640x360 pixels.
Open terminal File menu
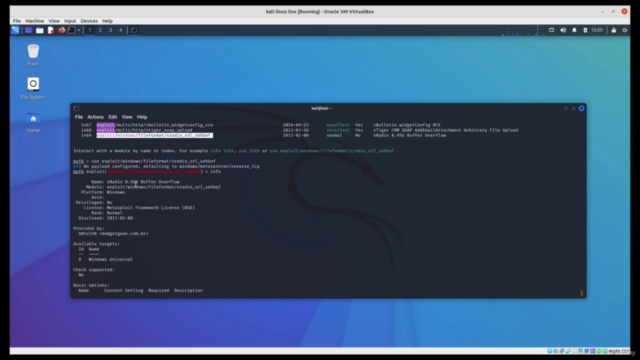click(79, 117)
